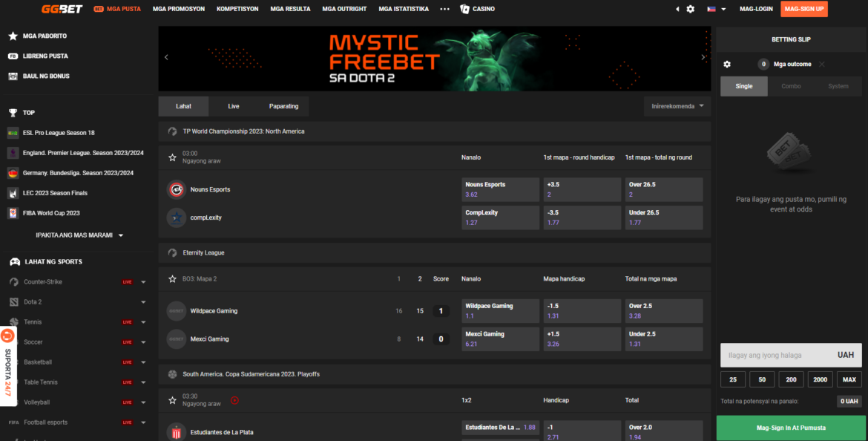Open live stream icon for Estudiantes match
Viewport: 868px width, 441px height.
coord(234,400)
